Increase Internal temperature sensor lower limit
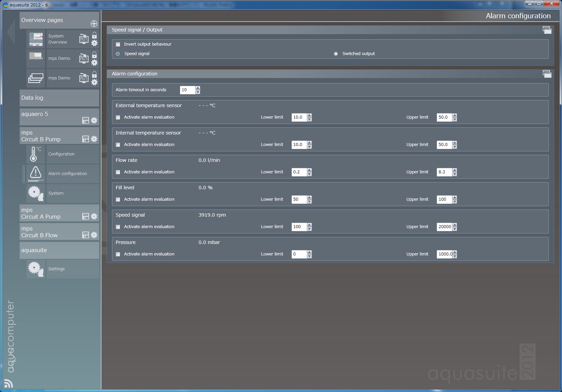The height and width of the screenshot is (392, 562). 309,143
